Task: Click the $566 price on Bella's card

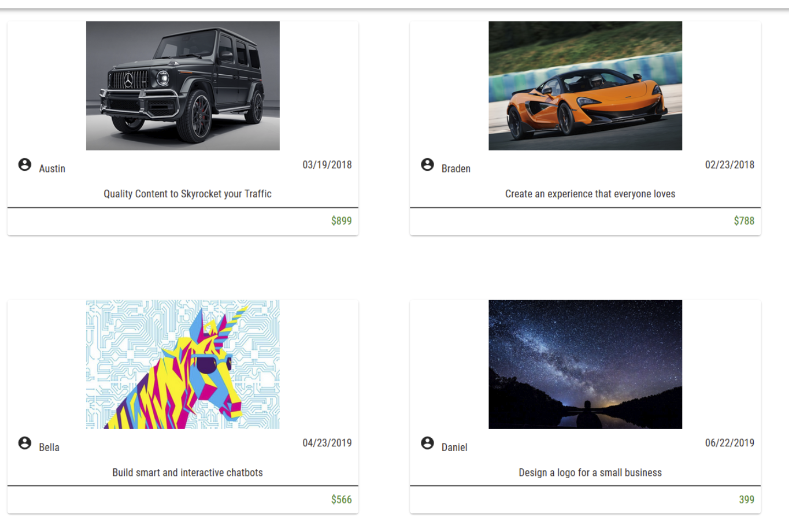Action: [341, 500]
